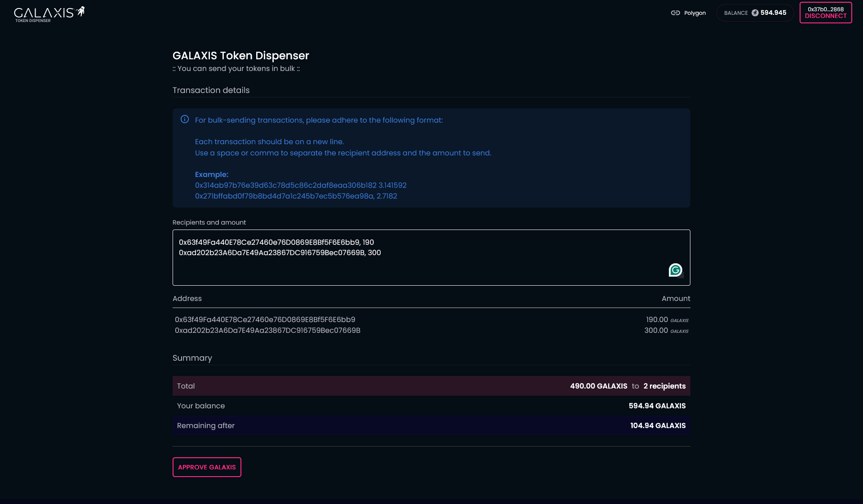Image resolution: width=863 pixels, height=504 pixels.
Task: Select address row ending in E6bb9
Action: 265,320
